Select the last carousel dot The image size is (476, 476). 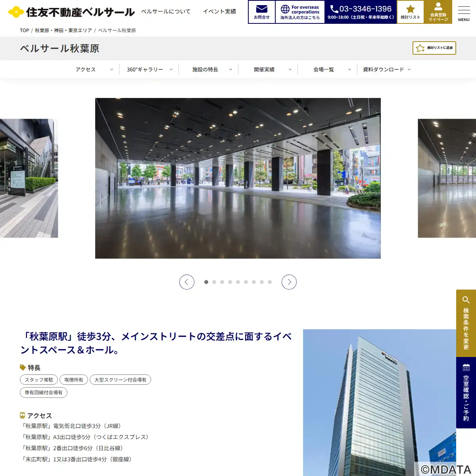pyautogui.click(x=270, y=282)
